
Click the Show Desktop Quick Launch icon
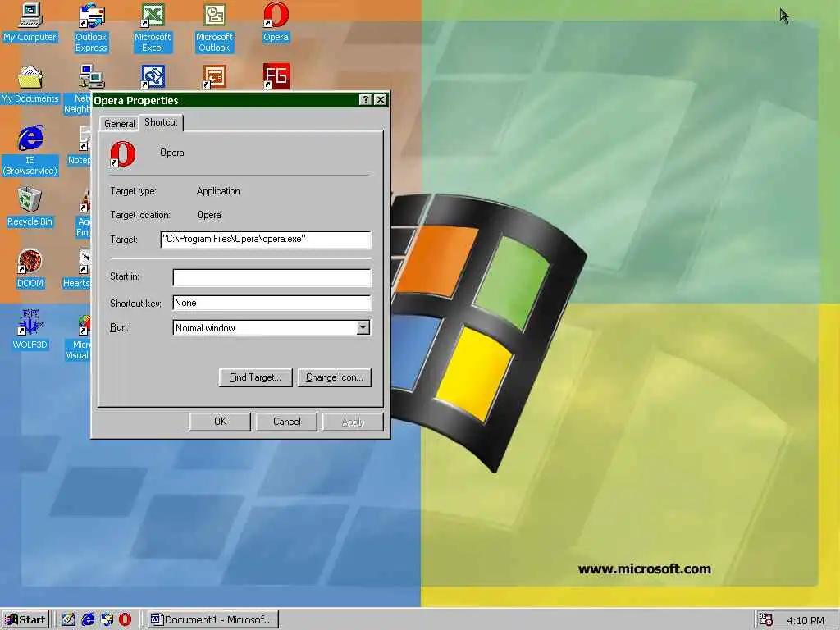69,620
